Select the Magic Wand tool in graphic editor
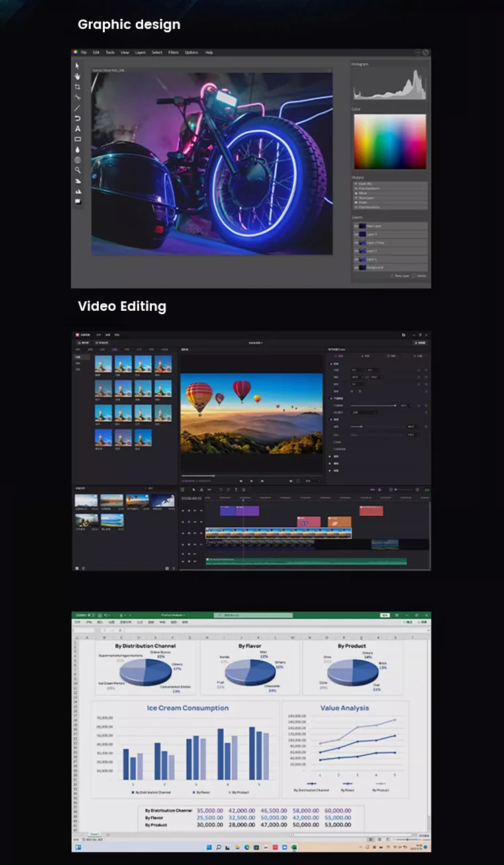Image resolution: width=504 pixels, height=865 pixels. (77, 97)
